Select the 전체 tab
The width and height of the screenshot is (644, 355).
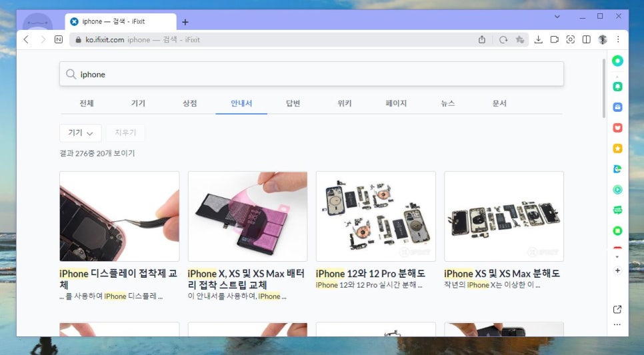(x=86, y=103)
